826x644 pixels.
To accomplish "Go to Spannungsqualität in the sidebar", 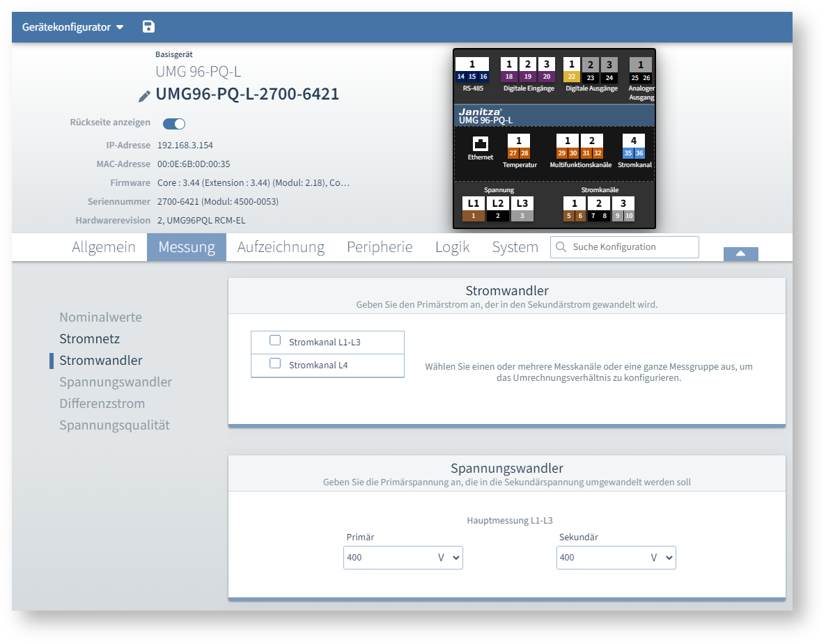I will tap(114, 425).
